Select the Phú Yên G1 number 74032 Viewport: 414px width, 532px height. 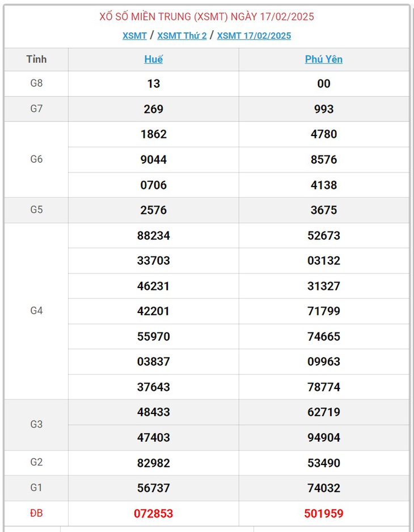[324, 488]
